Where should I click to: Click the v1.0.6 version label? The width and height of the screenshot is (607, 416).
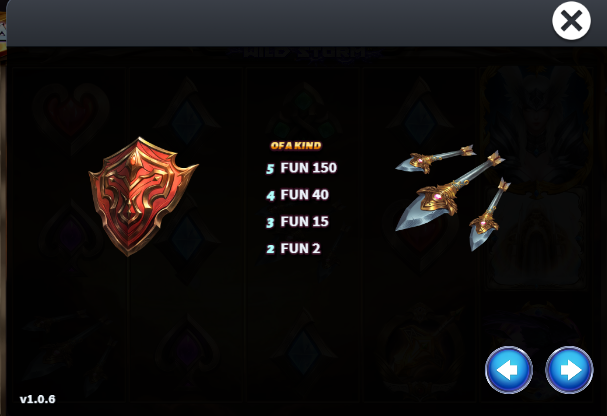pos(38,399)
